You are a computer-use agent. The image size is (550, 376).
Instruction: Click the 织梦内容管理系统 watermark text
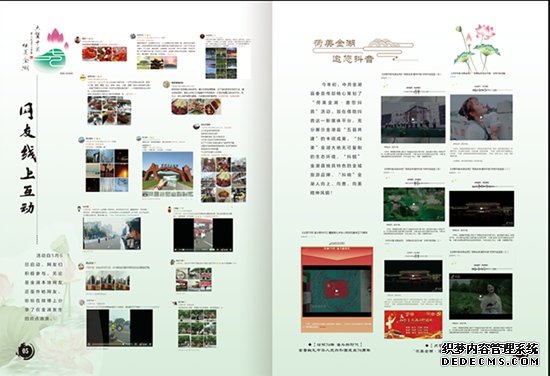point(490,349)
